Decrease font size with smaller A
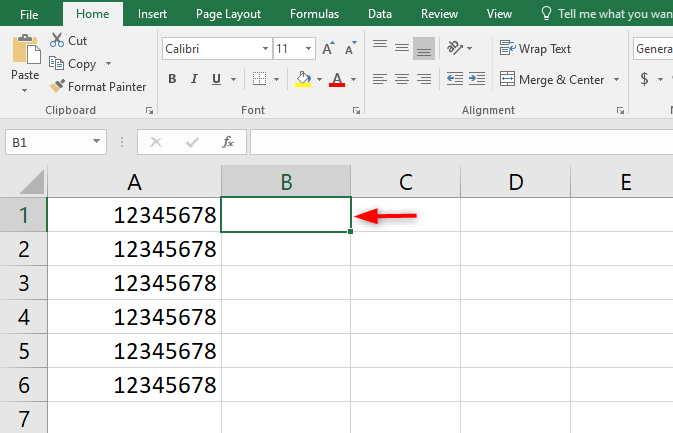Viewport: 673px width, 433px height. [x=351, y=48]
